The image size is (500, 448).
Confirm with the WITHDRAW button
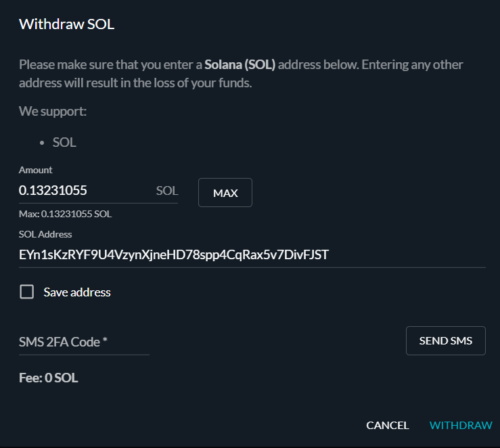[x=461, y=425]
